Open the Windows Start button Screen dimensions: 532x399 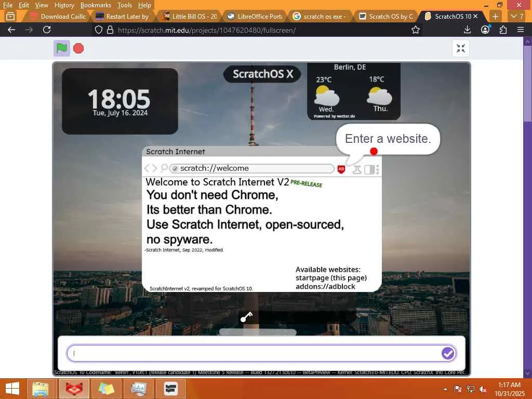[x=12, y=389]
